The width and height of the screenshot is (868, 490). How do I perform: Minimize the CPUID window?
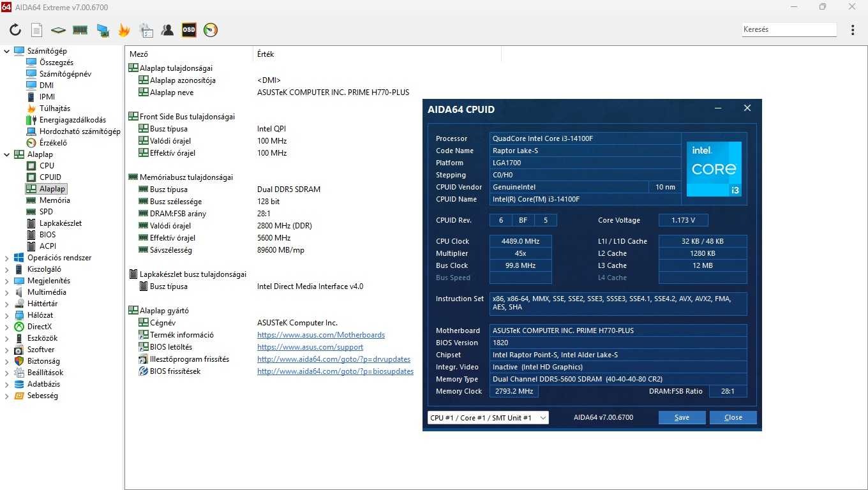click(x=718, y=108)
